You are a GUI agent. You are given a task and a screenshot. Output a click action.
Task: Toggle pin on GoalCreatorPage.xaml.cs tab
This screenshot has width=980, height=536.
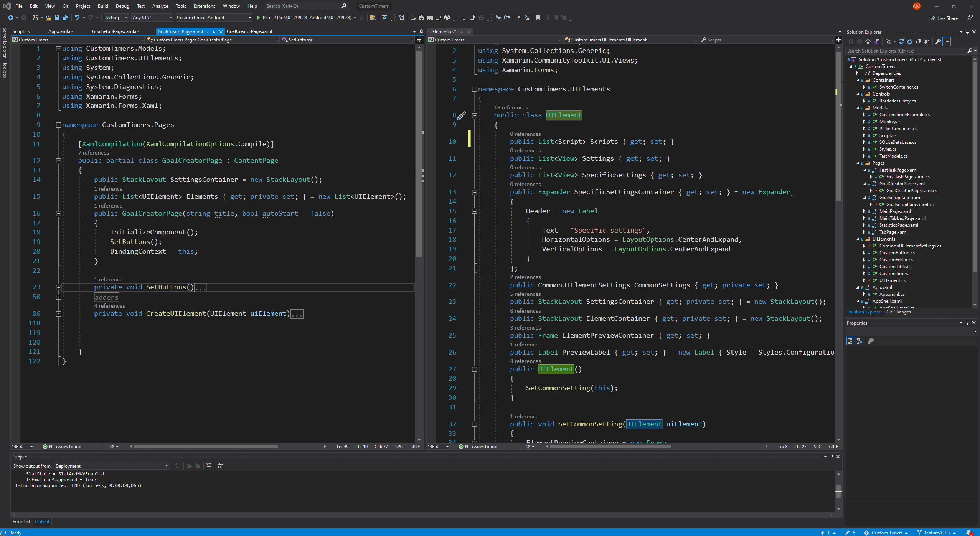(x=214, y=32)
